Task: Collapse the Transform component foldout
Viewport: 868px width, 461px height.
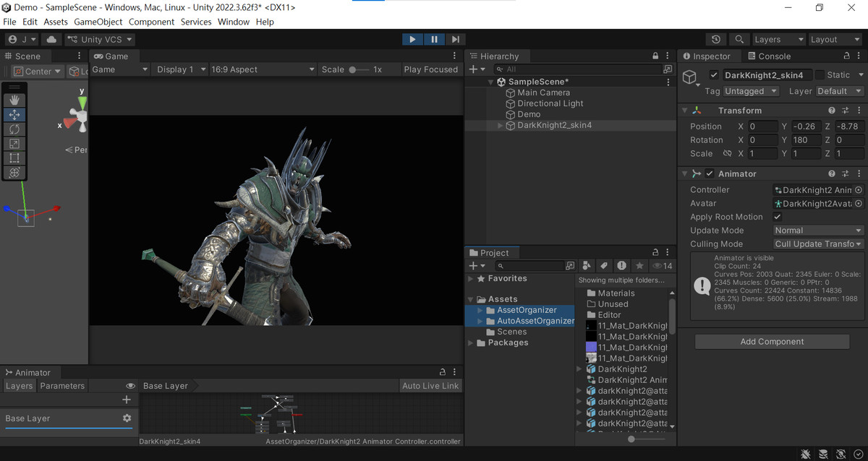Action: (685, 111)
